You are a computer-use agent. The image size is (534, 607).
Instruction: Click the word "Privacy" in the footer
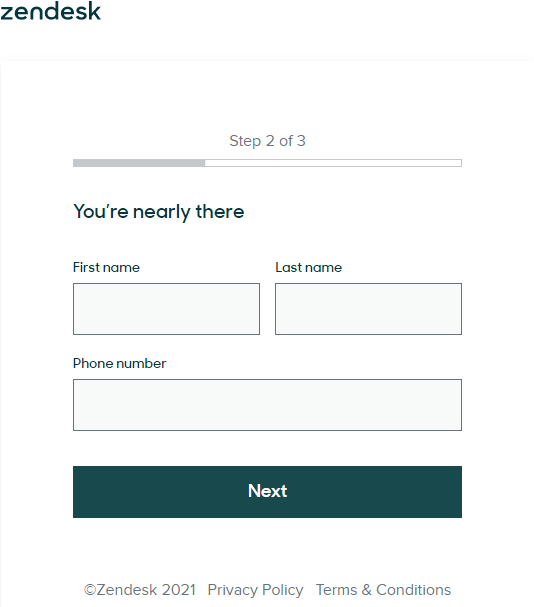tap(233, 590)
